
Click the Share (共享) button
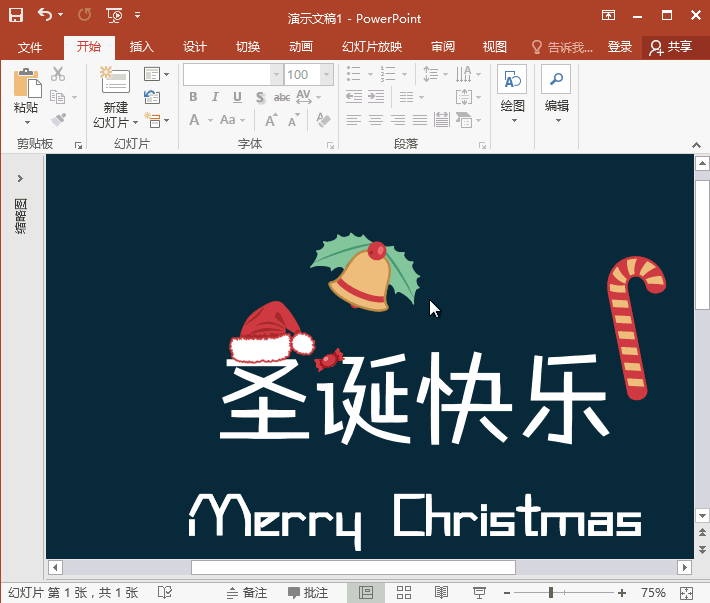point(670,47)
